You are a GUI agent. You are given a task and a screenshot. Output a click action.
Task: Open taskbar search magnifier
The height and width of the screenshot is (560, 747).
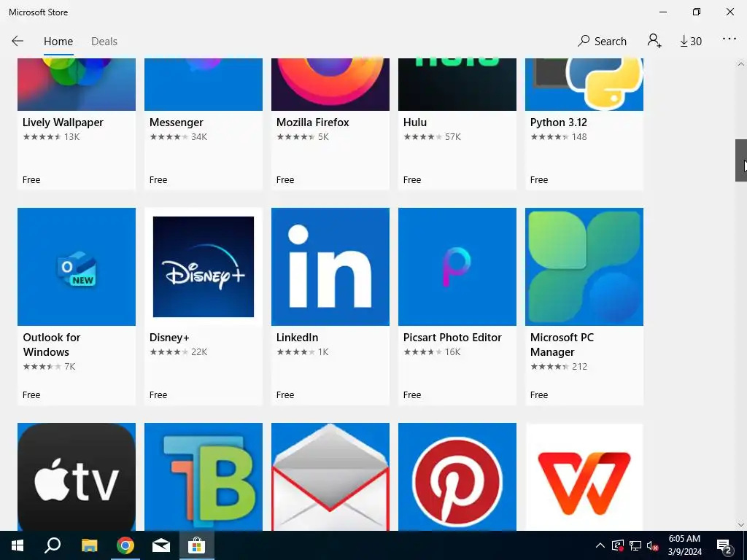[53, 545]
